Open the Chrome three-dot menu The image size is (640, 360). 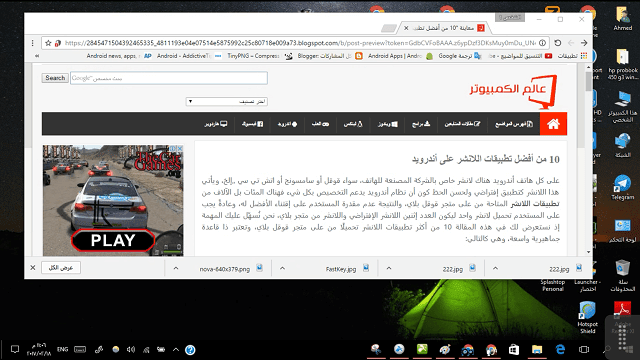click(x=33, y=43)
